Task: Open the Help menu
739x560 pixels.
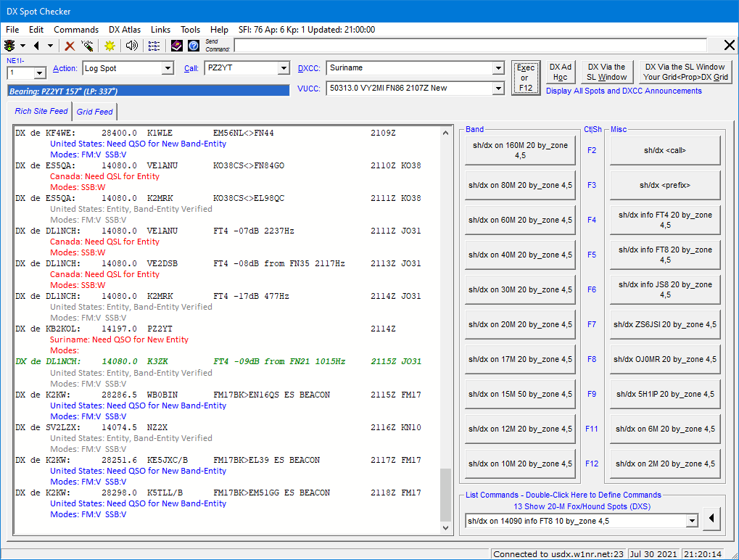Action: tap(219, 30)
